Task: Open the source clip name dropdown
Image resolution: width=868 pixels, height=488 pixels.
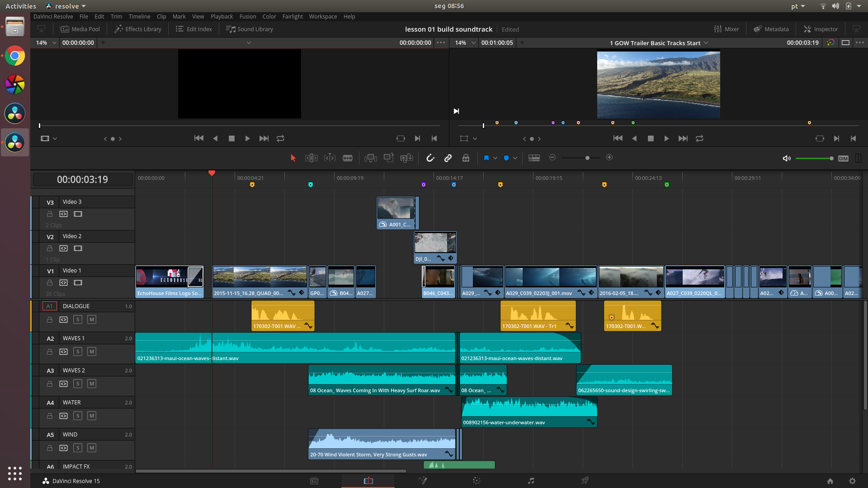Action: pos(249,43)
